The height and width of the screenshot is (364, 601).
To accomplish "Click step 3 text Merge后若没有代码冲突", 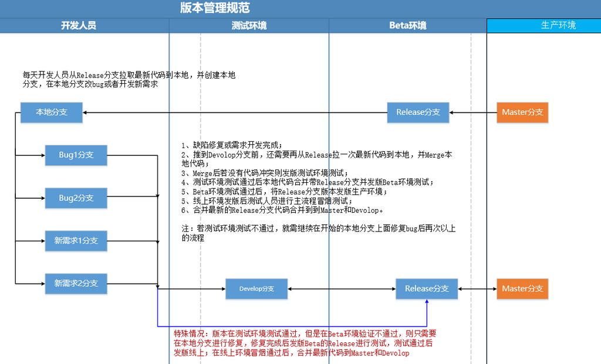I will pyautogui.click(x=265, y=173).
